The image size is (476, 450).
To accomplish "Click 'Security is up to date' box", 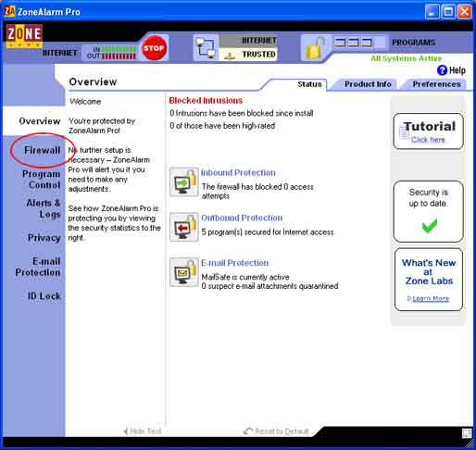I will [x=429, y=212].
